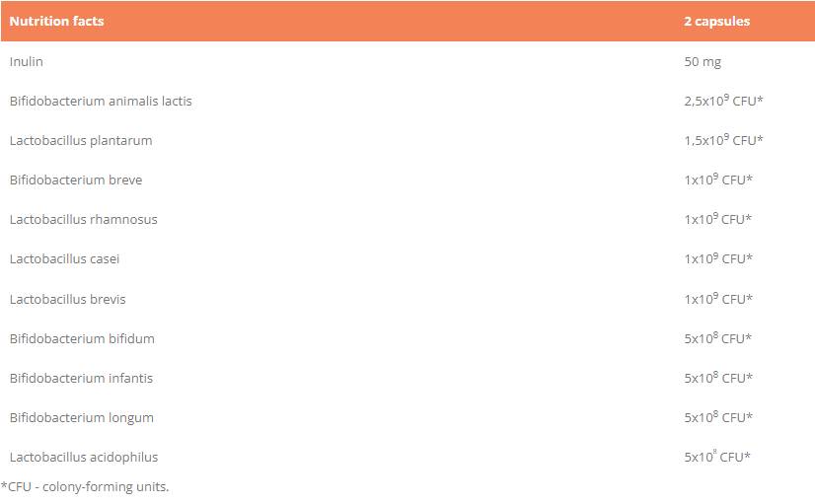Select the Lactobacillus plantarum label
Screen dimensions: 815x504
pyautogui.click(x=81, y=140)
